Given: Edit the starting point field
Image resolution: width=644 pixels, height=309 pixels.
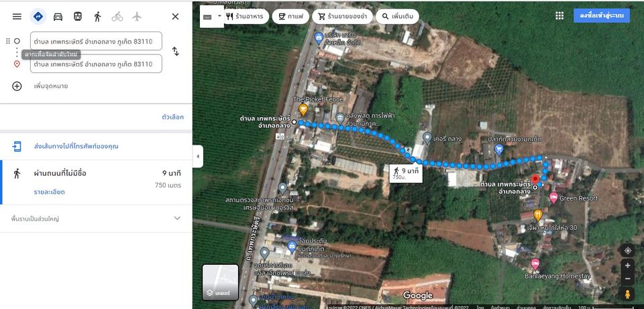Looking at the screenshot, I should point(96,41).
